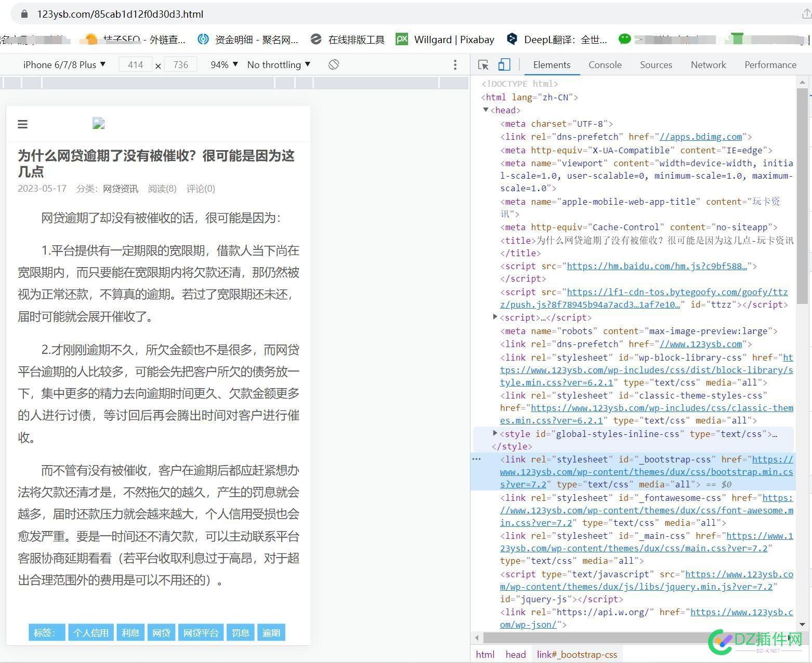Click the article title heading
This screenshot has width=812, height=663.
156,164
